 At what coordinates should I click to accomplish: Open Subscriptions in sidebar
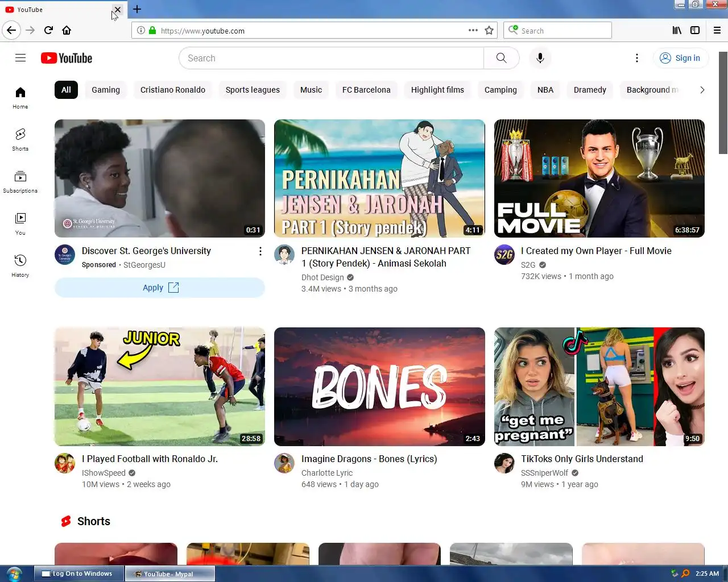click(x=20, y=182)
